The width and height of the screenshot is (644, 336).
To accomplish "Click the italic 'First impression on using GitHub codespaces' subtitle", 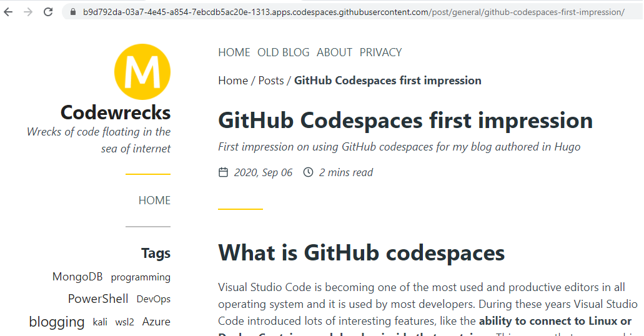I will coord(399,147).
